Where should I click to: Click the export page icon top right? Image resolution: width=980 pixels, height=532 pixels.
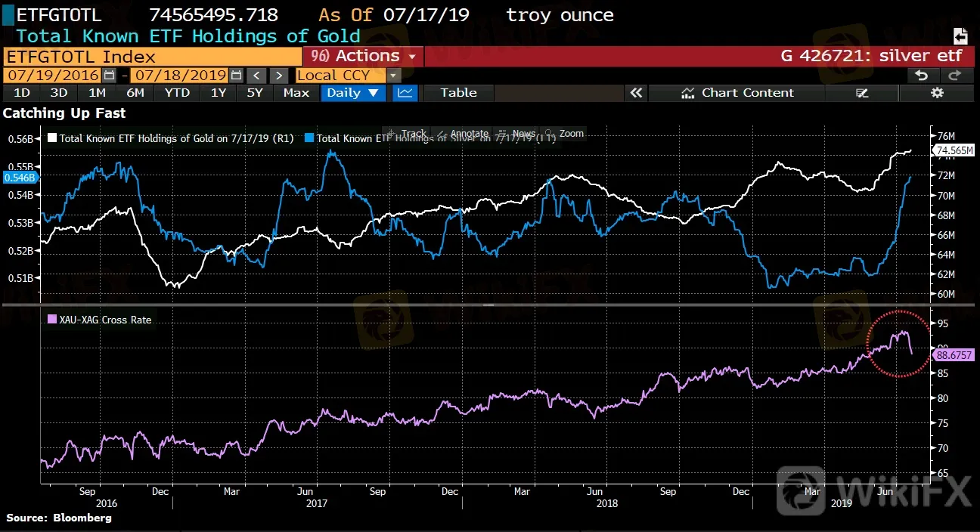(960, 36)
